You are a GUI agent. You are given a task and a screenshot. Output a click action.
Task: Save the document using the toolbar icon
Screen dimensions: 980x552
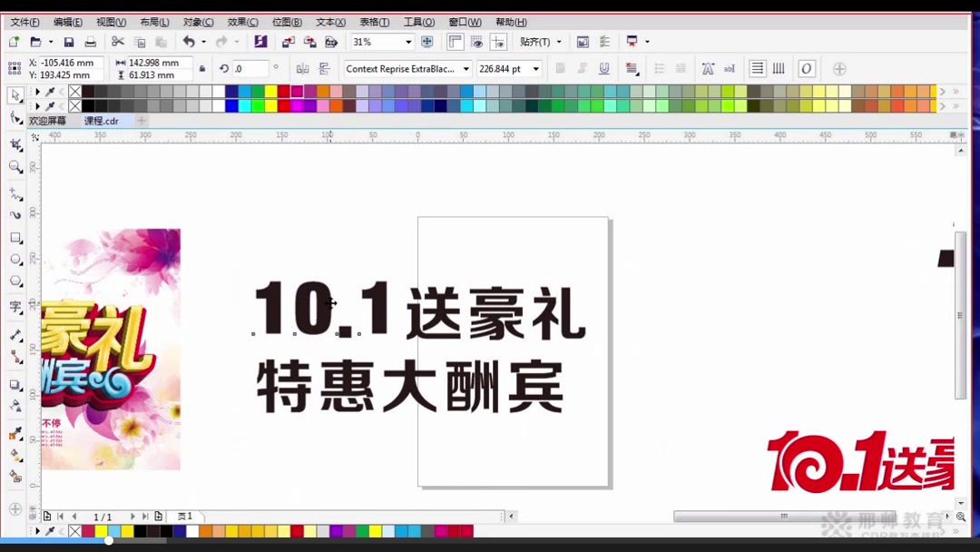pos(68,42)
